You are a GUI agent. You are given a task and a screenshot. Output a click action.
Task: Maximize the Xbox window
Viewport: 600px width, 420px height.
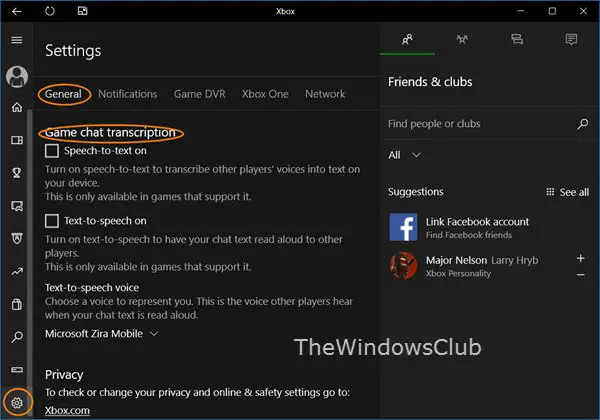pyautogui.click(x=552, y=11)
